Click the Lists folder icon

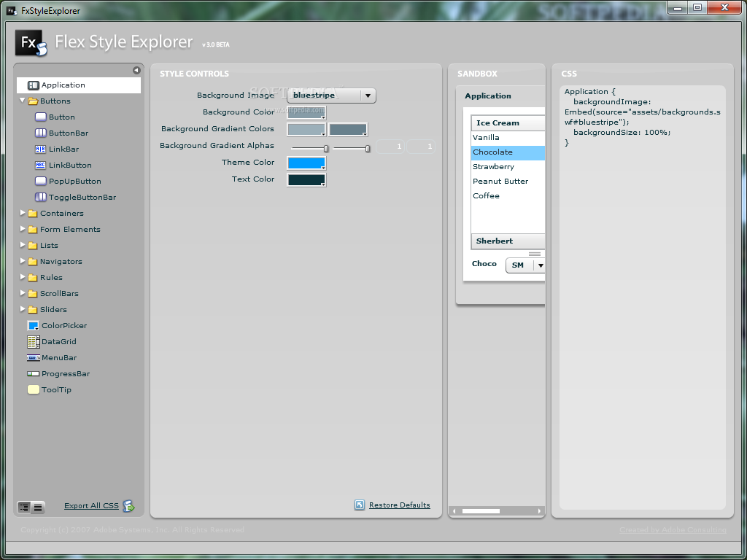pyautogui.click(x=33, y=245)
